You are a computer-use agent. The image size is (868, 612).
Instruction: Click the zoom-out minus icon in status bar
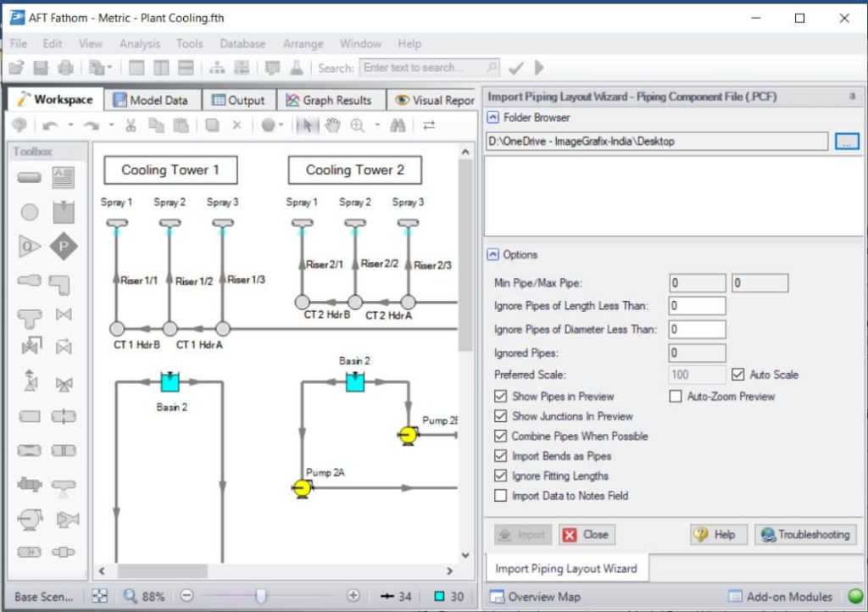tap(187, 596)
